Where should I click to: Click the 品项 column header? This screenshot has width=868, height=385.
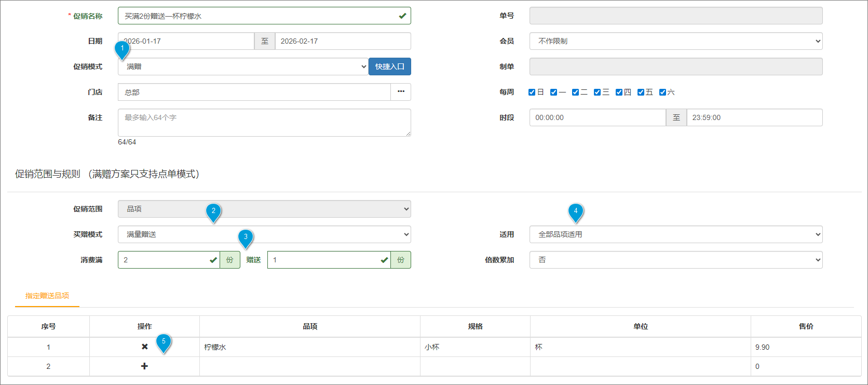click(x=310, y=326)
